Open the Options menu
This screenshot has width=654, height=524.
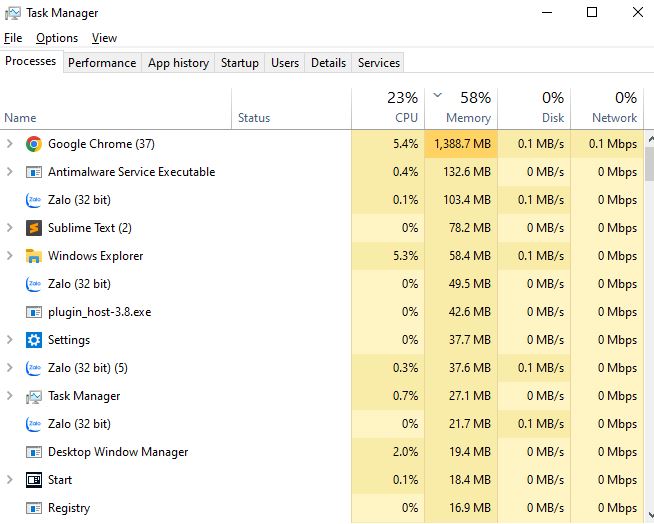click(x=57, y=38)
